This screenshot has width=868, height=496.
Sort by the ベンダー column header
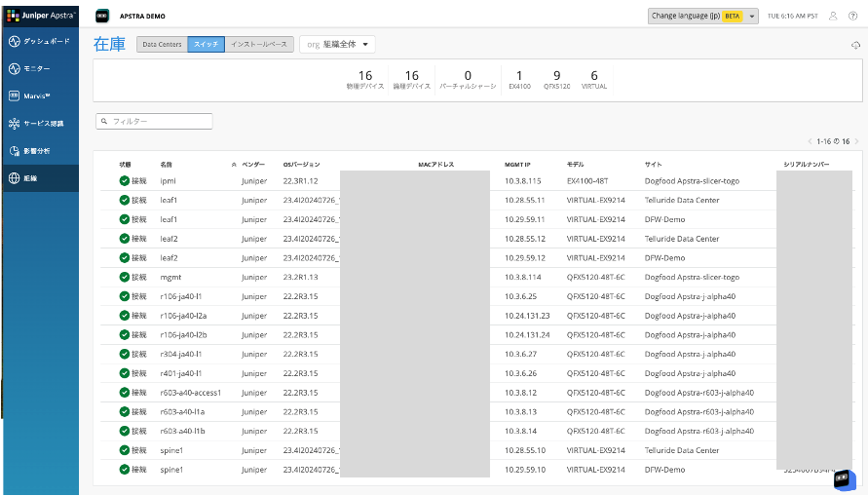click(x=252, y=165)
